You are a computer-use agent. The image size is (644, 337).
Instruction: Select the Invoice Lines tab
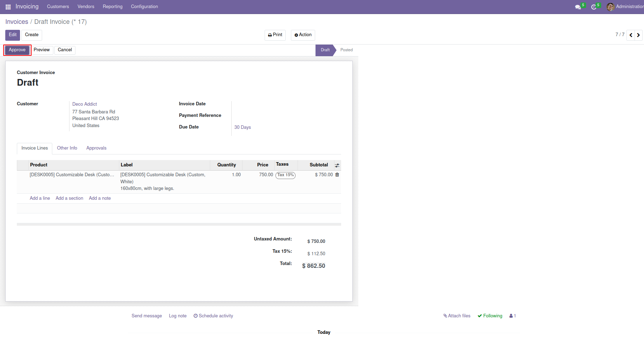[34, 148]
